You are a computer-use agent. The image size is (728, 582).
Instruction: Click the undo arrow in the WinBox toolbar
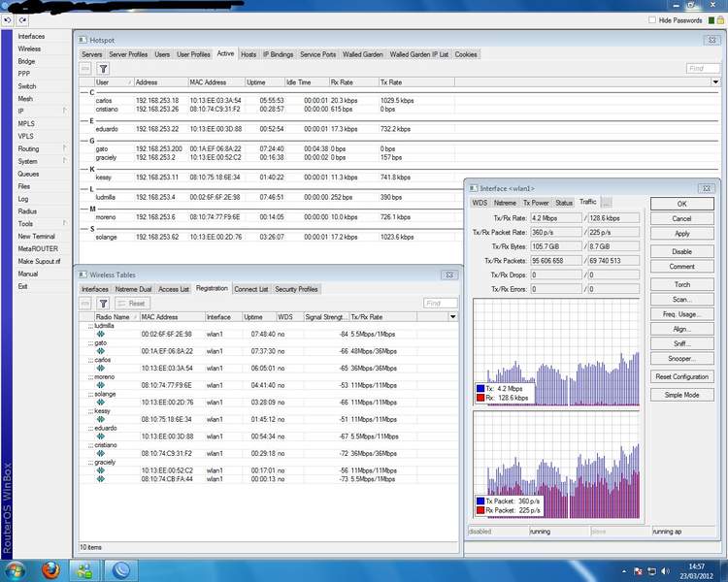point(8,20)
